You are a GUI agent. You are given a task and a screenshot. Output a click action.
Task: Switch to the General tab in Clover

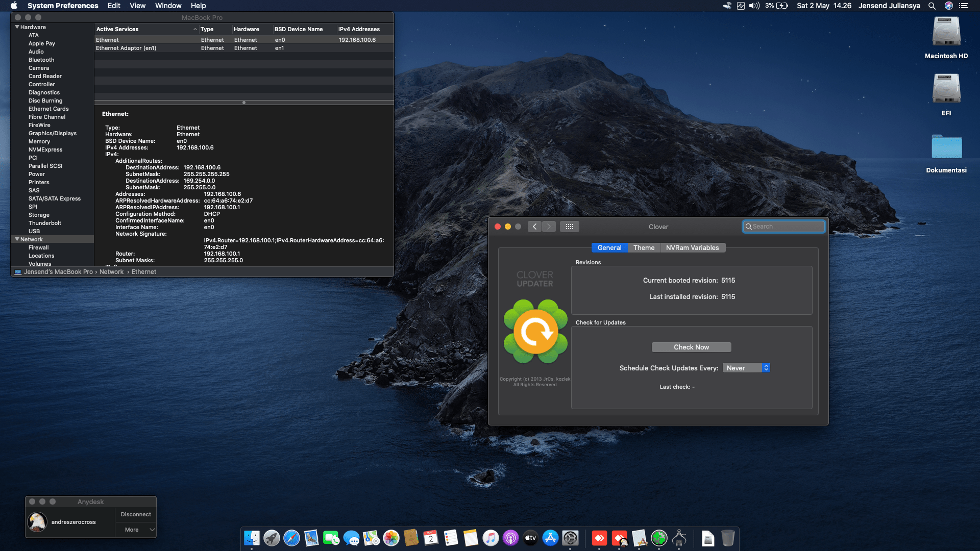(x=609, y=247)
